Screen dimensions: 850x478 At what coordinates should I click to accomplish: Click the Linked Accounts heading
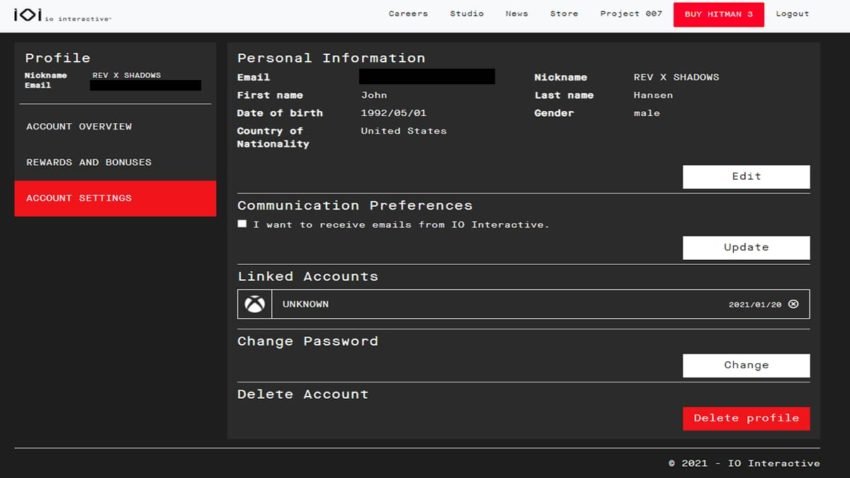pos(308,276)
